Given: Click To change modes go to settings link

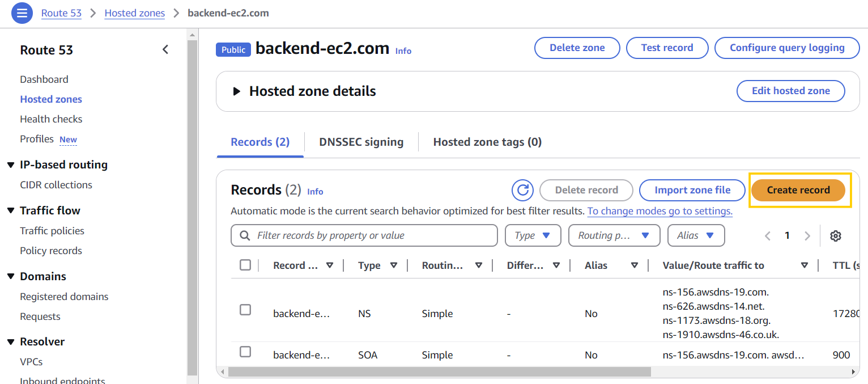Looking at the screenshot, I should [x=660, y=211].
